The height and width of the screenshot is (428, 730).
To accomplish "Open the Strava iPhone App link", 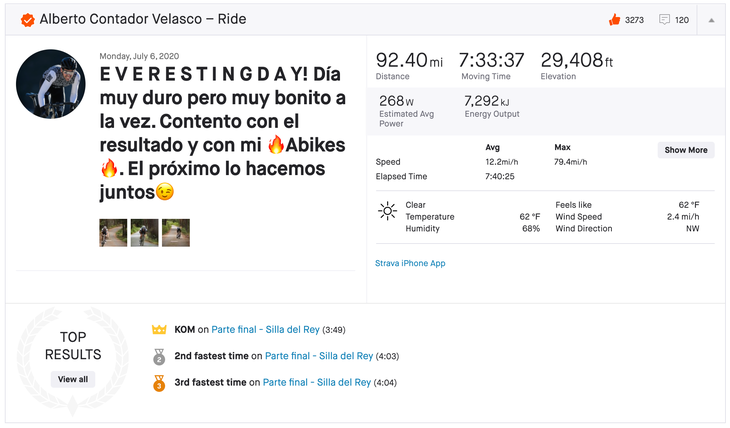I will click(410, 263).
